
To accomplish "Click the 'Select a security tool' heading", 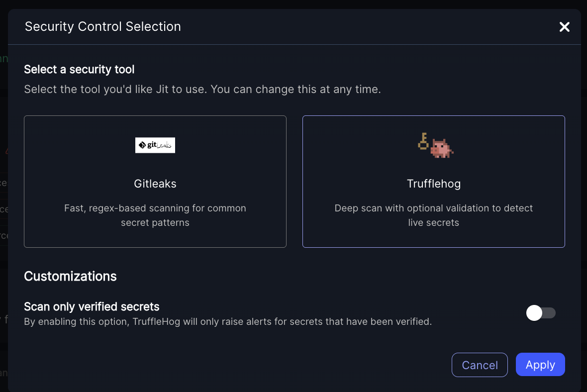I will pyautogui.click(x=79, y=69).
